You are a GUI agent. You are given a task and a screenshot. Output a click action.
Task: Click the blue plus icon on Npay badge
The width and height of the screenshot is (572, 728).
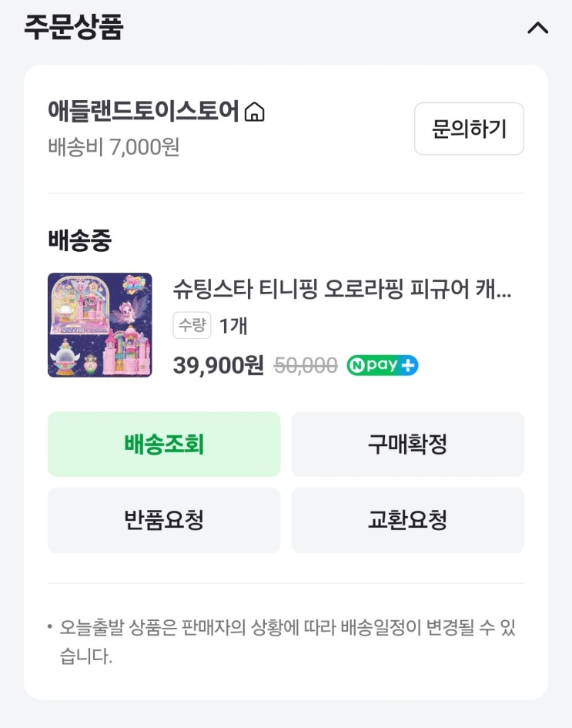point(408,365)
